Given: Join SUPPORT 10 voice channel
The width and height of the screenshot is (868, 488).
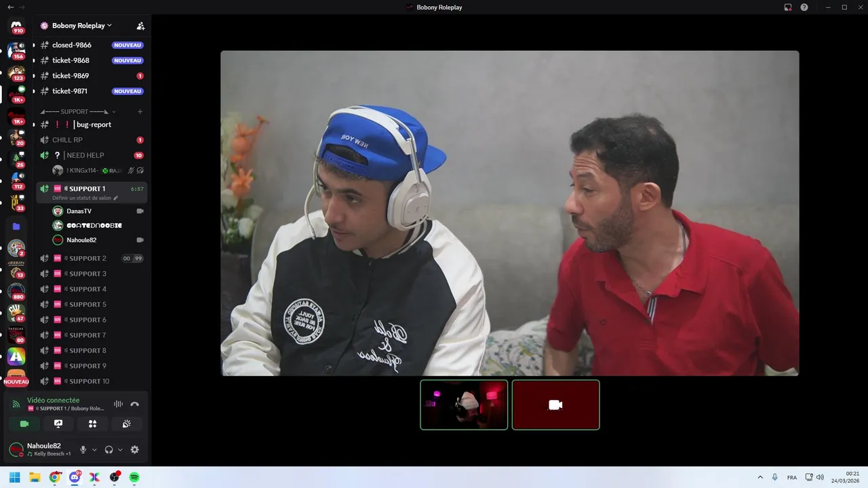Looking at the screenshot, I should (92, 381).
